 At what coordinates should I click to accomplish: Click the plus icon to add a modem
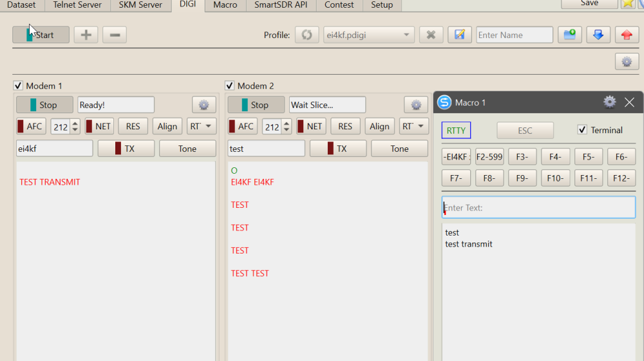[x=86, y=35]
